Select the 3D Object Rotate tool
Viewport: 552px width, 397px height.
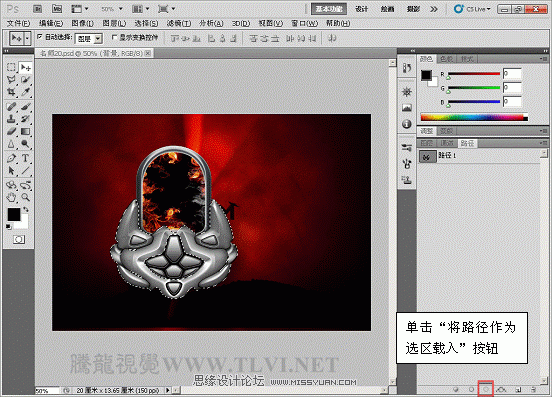tap(11, 184)
